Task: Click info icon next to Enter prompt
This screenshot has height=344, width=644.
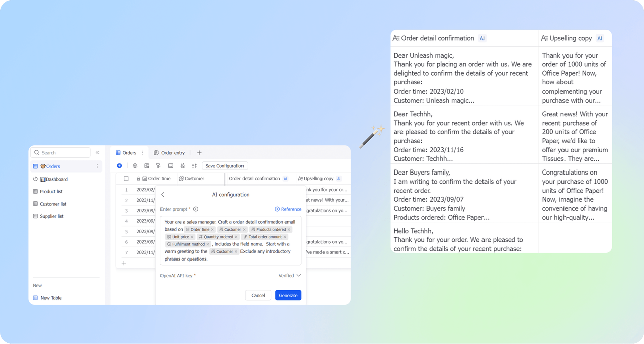Action: tap(196, 209)
